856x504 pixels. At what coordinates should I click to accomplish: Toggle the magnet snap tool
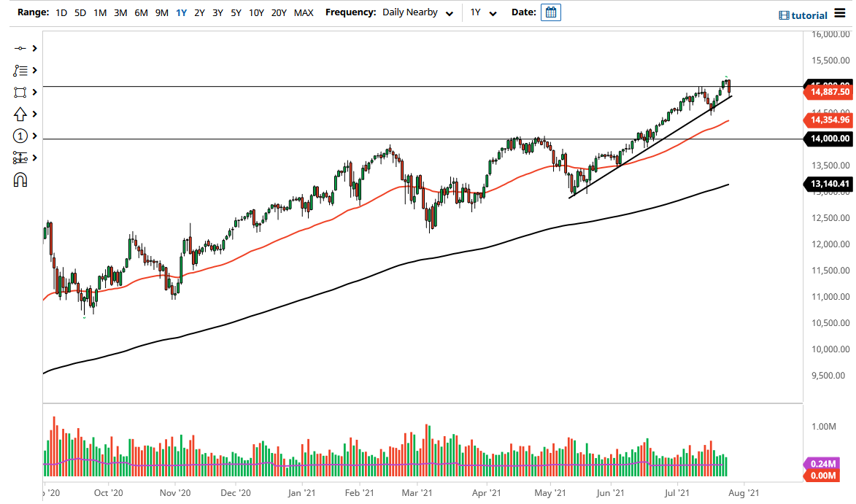(x=20, y=179)
